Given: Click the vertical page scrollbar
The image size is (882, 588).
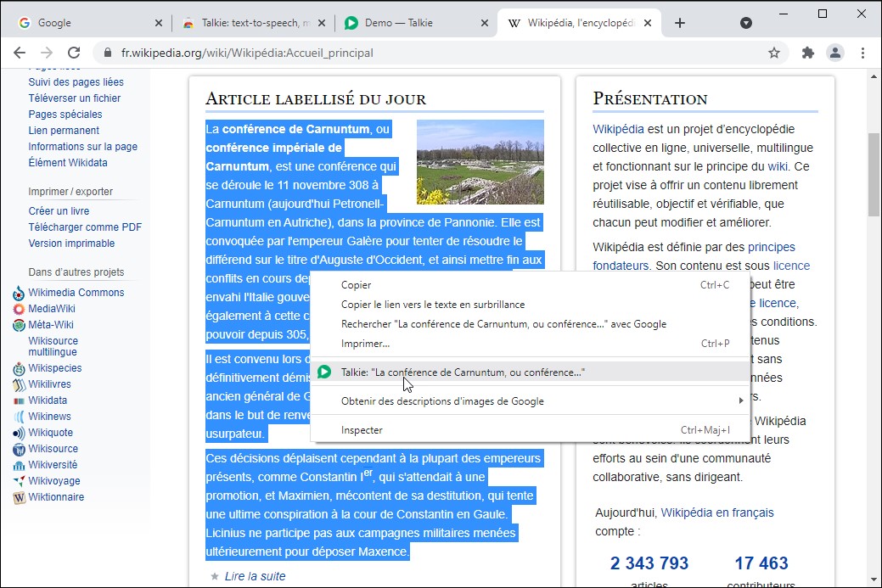Looking at the screenshot, I should click(x=874, y=174).
